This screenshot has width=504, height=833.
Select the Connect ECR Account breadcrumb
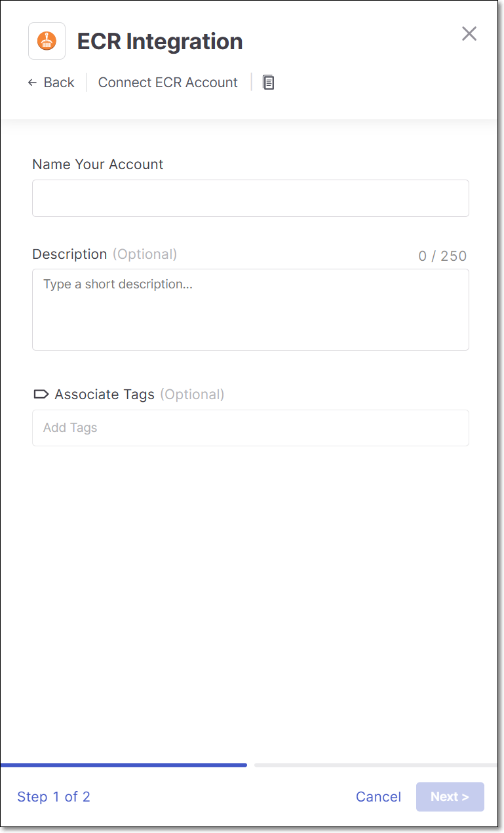(x=168, y=83)
